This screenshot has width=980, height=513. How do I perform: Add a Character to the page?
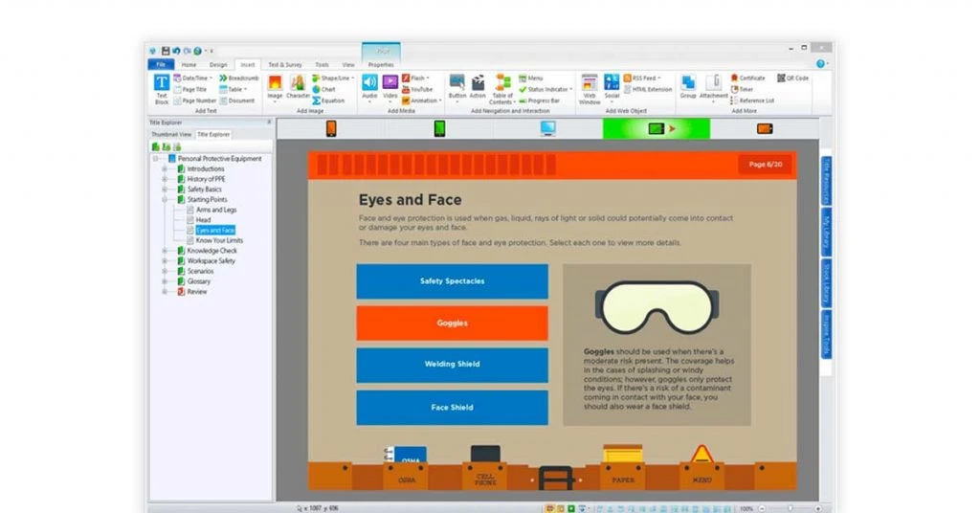click(x=299, y=87)
